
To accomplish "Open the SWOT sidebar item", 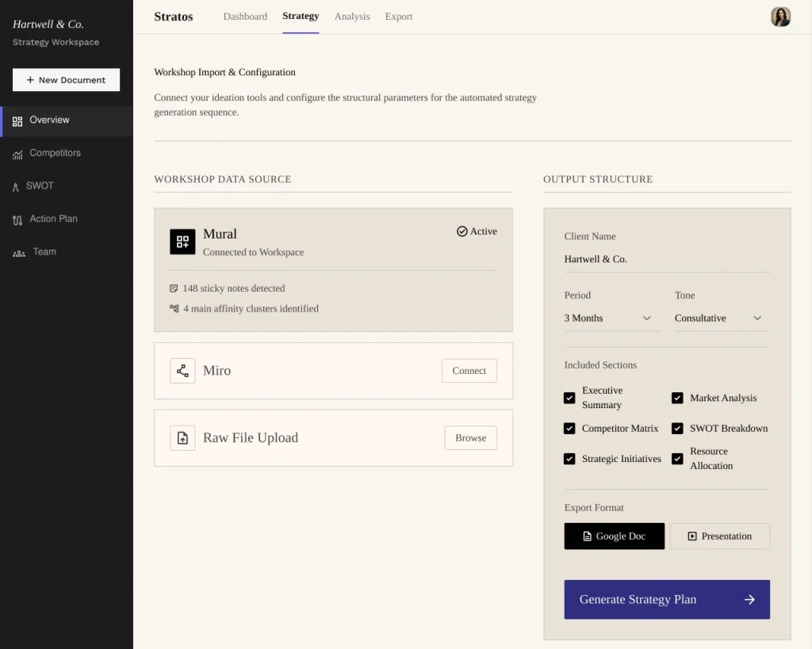I will coord(67,186).
